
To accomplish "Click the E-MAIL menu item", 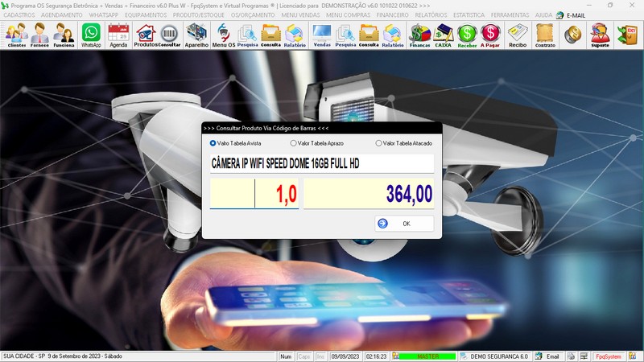I will (571, 15).
